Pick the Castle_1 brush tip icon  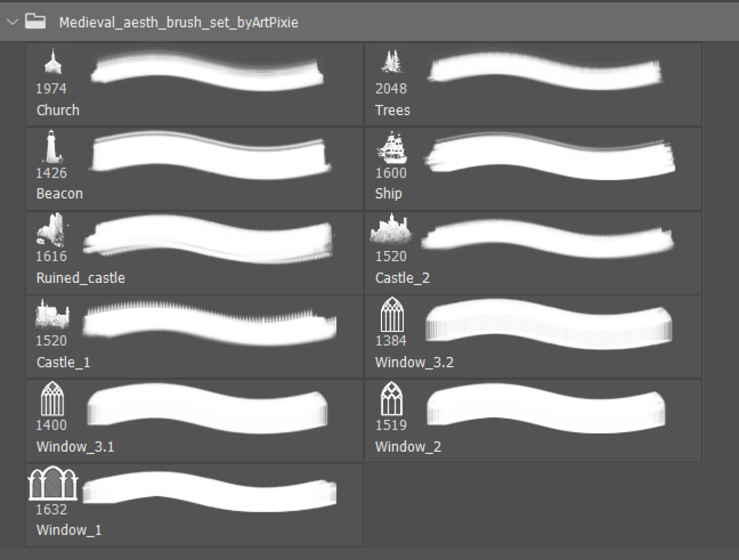tap(52, 315)
